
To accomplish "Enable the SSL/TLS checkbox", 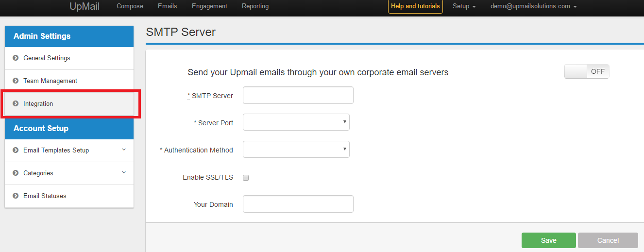I will (x=246, y=178).
